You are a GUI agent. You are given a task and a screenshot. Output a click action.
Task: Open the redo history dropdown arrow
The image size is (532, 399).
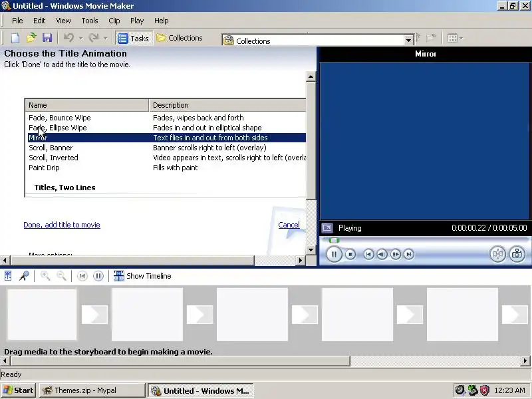pos(106,39)
